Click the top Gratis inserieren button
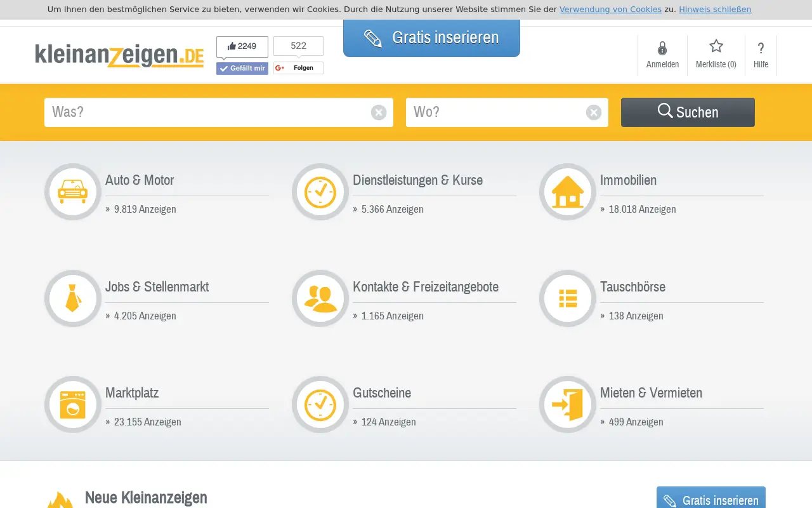This screenshot has height=508, width=812. click(x=431, y=38)
